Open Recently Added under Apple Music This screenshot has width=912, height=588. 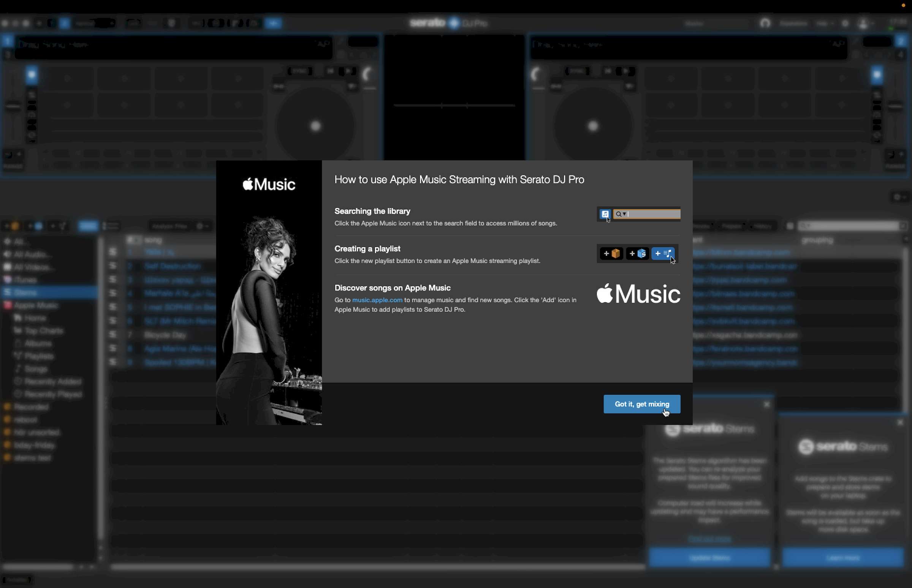click(48, 381)
